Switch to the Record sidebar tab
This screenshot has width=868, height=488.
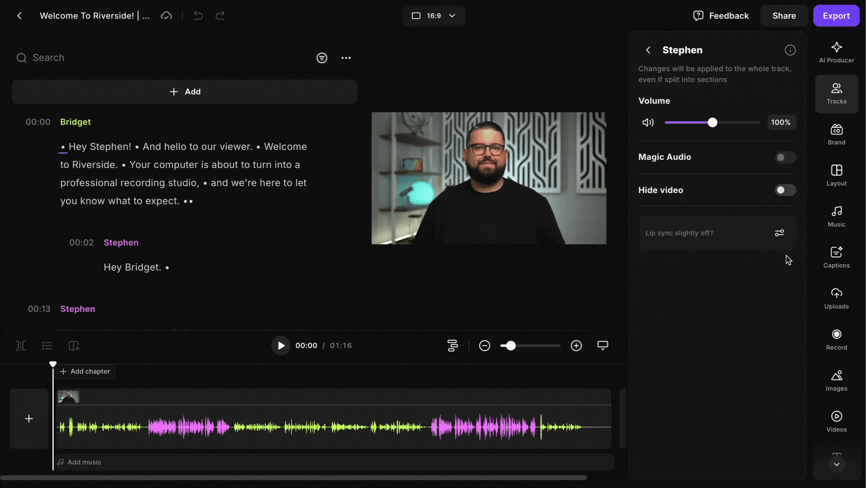point(836,339)
